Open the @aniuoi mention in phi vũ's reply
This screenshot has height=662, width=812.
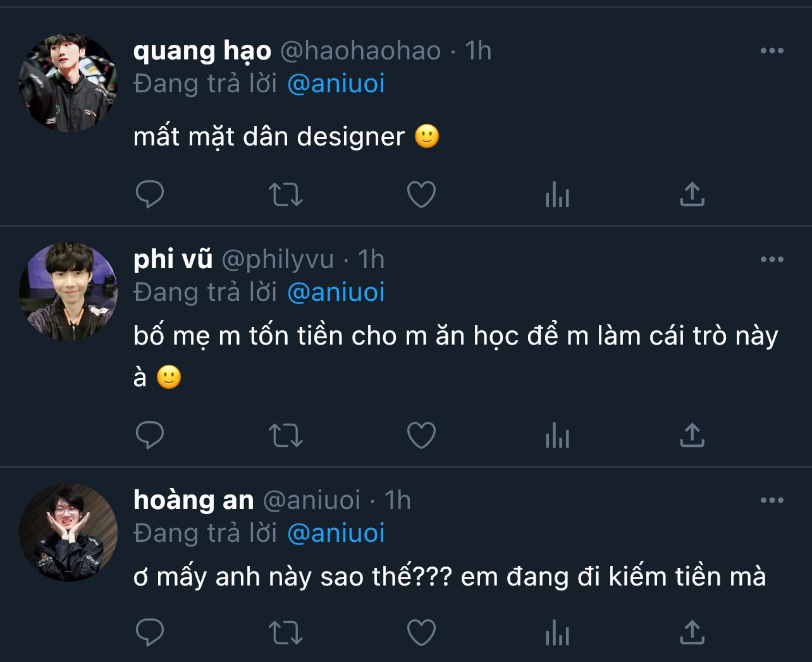336,293
